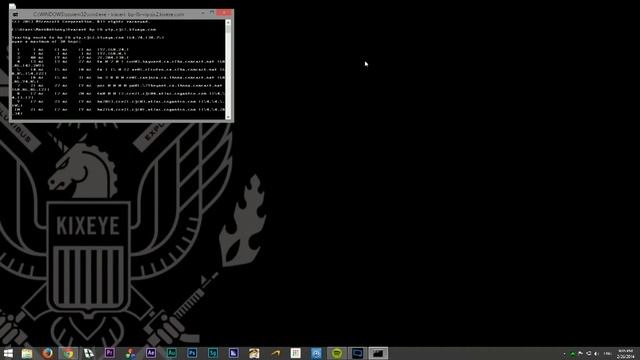Open the Action Center flag icon
The width and height of the screenshot is (640, 360).
click(580, 353)
